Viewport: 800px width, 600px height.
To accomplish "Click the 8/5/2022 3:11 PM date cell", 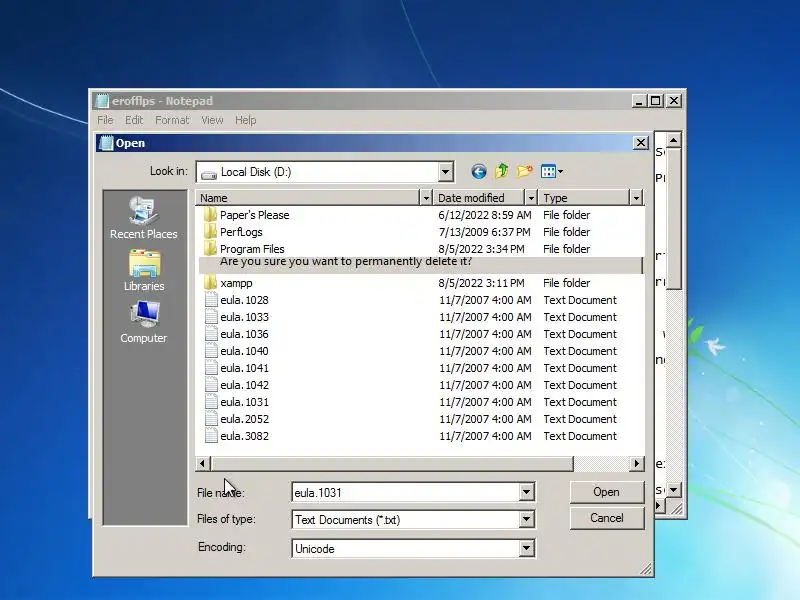I will tap(481, 283).
